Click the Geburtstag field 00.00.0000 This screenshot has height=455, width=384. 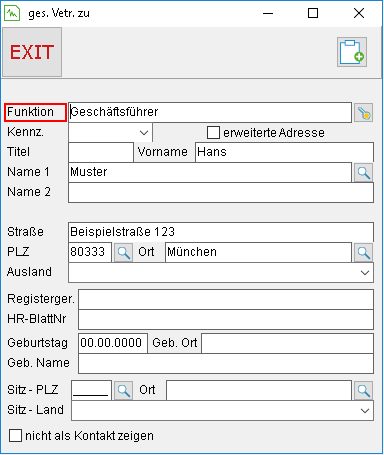[113, 343]
